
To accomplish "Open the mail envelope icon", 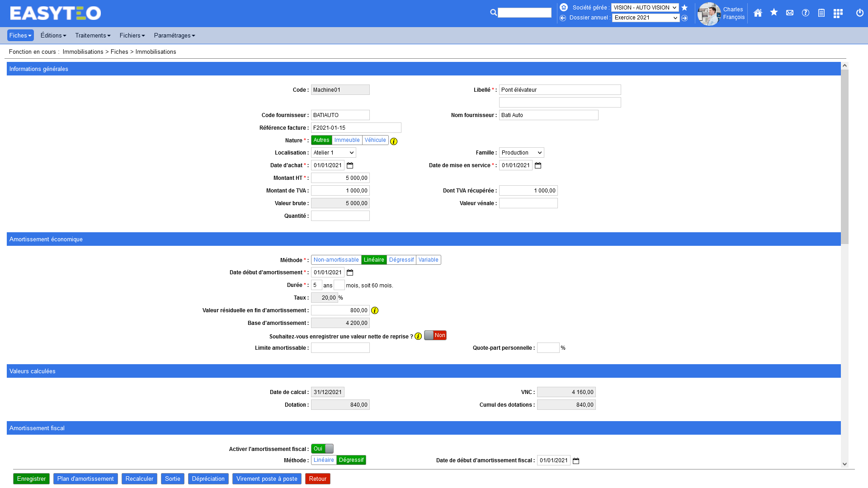I will tap(790, 13).
